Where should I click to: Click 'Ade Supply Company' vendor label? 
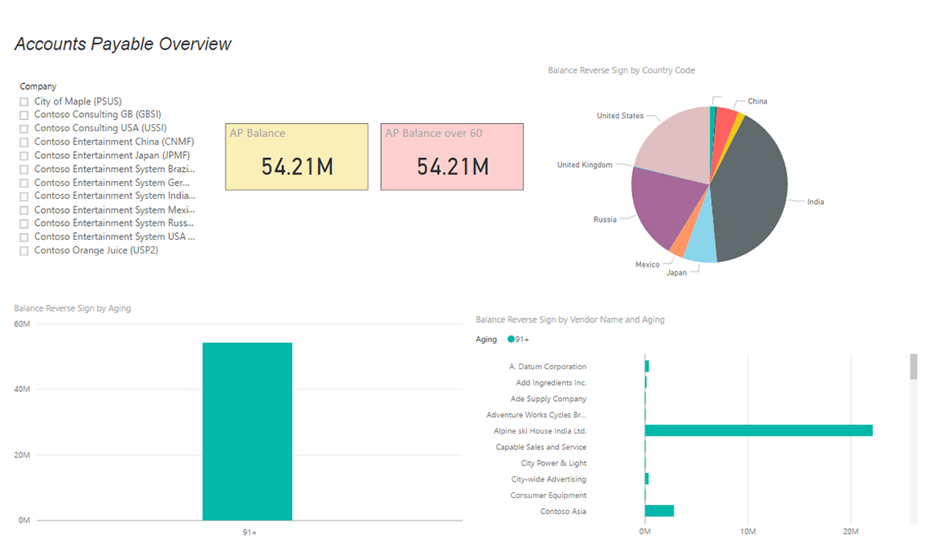pyautogui.click(x=548, y=399)
